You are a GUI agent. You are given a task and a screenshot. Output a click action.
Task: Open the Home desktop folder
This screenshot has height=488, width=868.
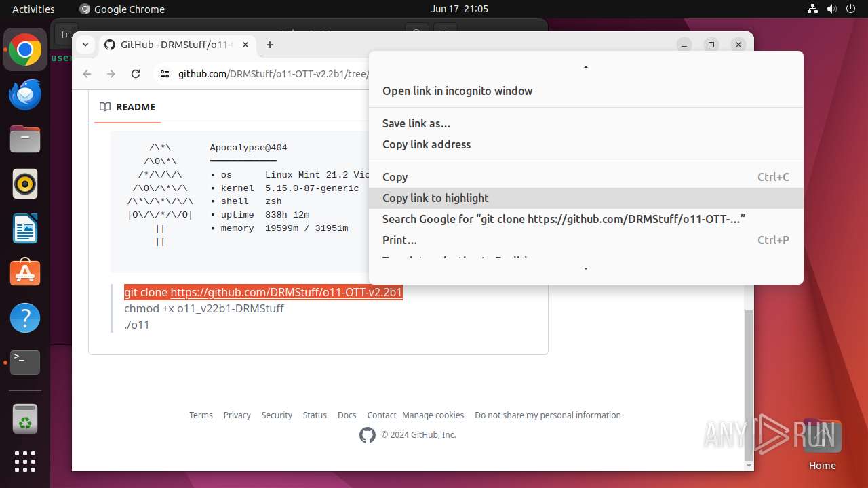pyautogui.click(x=822, y=444)
